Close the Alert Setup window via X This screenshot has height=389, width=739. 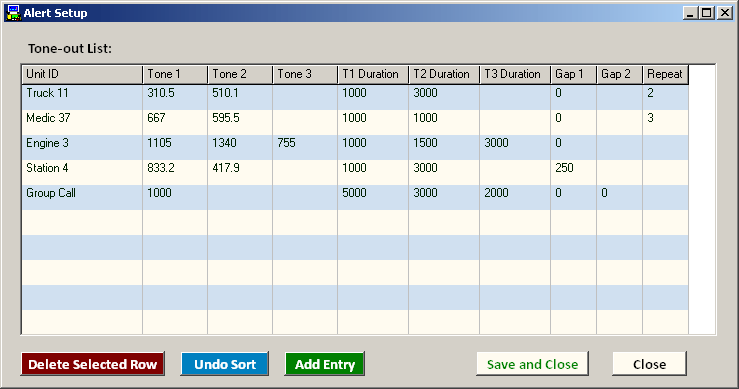point(724,13)
